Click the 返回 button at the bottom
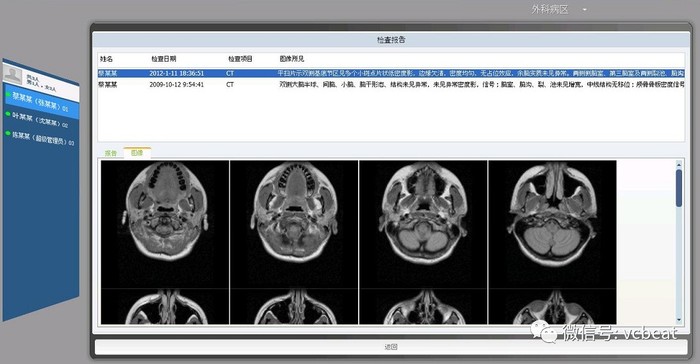700x364 pixels. 391,347
